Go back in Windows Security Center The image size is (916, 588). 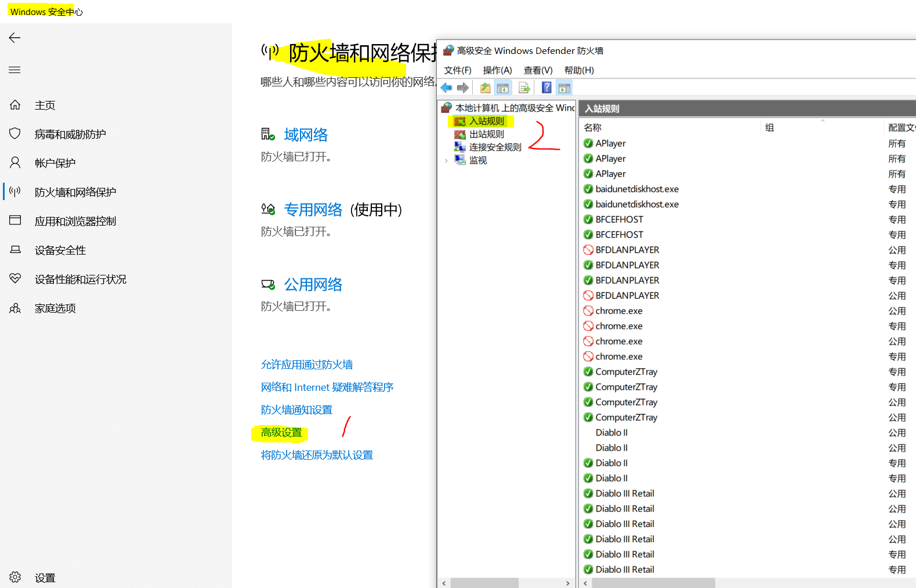point(15,38)
